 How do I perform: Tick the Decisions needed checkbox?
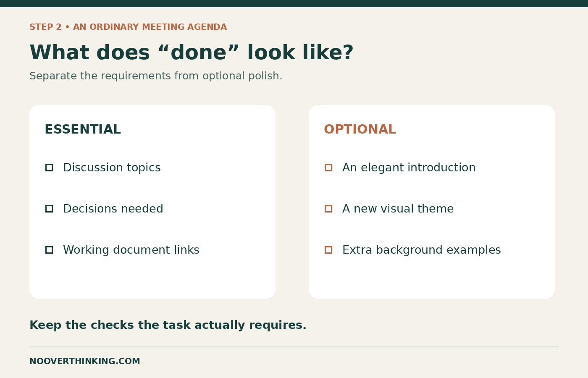pos(49,209)
